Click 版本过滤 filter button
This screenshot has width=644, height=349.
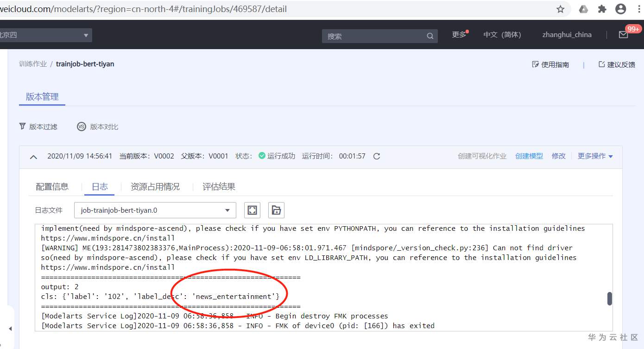click(38, 127)
